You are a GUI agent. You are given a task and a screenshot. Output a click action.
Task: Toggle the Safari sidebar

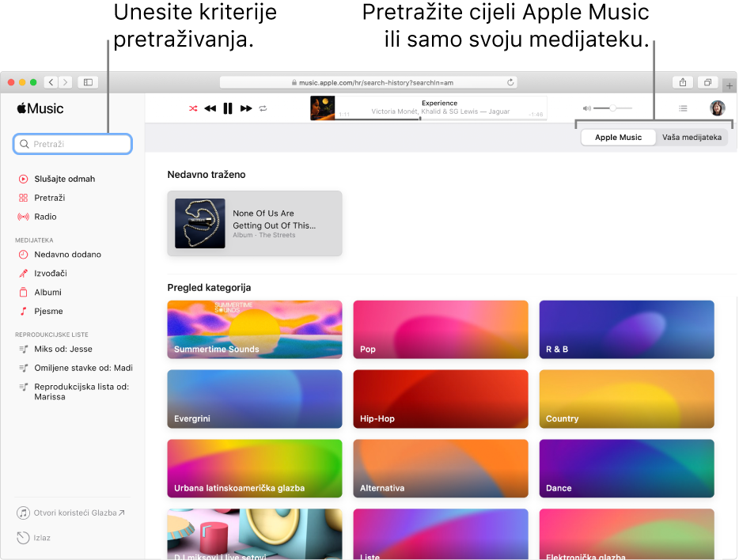coord(88,82)
